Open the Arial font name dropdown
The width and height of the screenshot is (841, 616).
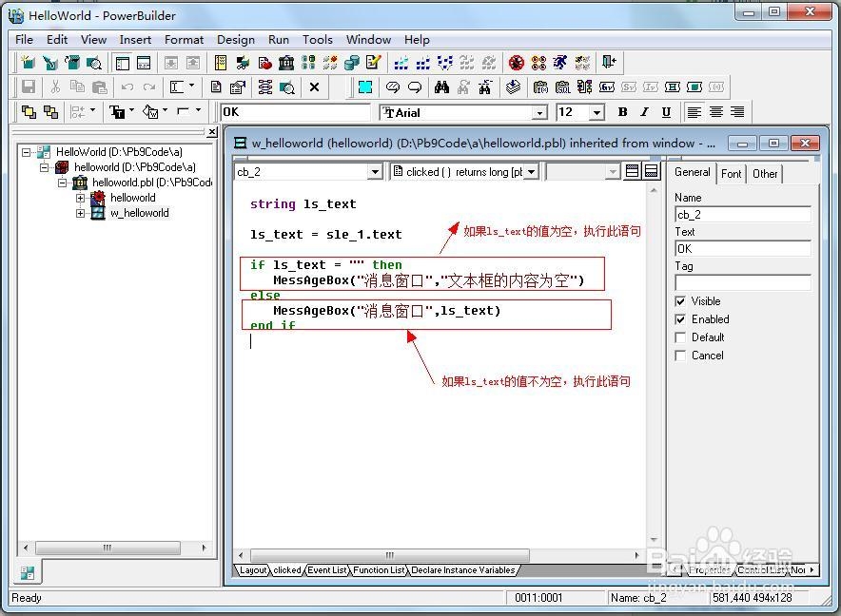(539, 112)
